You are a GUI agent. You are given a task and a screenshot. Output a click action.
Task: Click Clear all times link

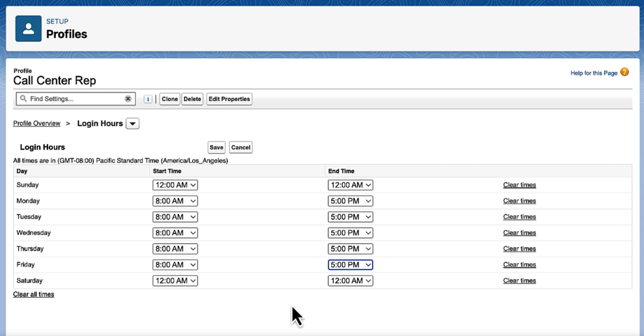click(x=34, y=294)
